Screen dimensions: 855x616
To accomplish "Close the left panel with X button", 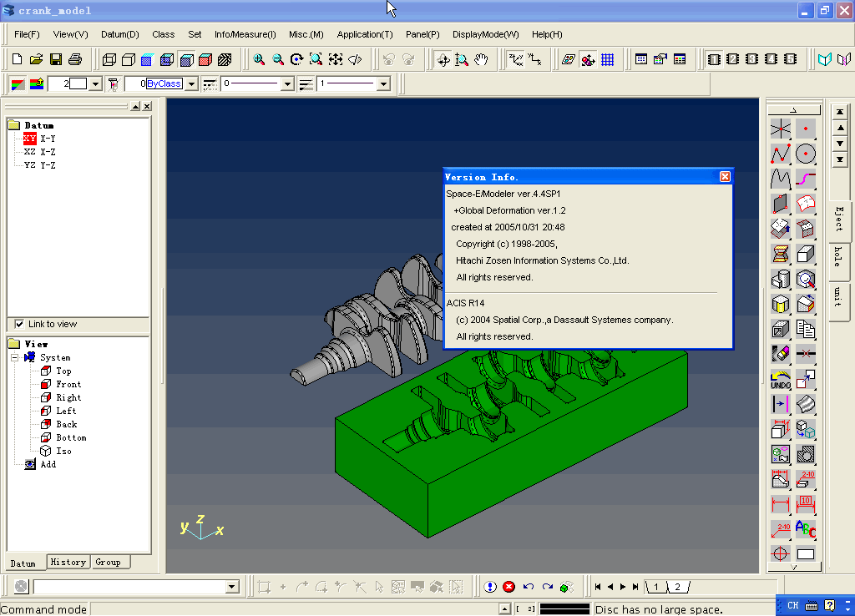I will pyautogui.click(x=147, y=106).
